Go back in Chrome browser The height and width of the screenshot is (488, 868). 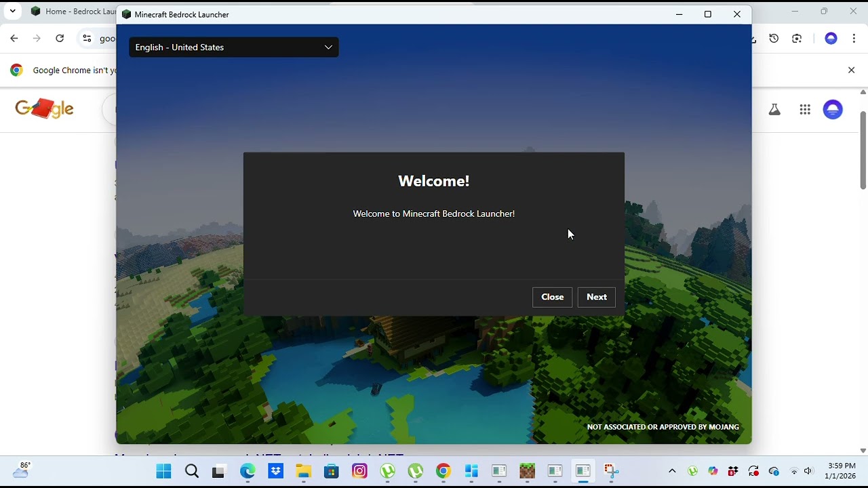[x=14, y=39]
